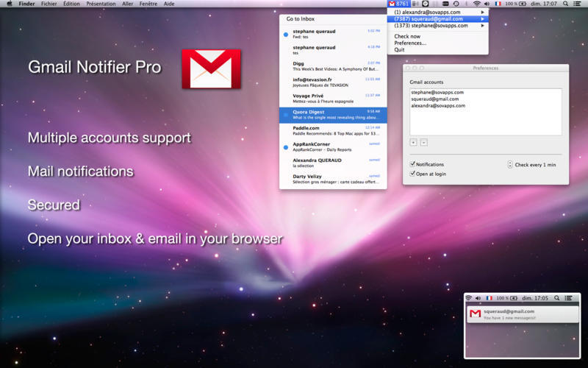Click the Time Machine clock icon in menu bar
Viewport: 588px width, 368px height.
click(x=456, y=4)
